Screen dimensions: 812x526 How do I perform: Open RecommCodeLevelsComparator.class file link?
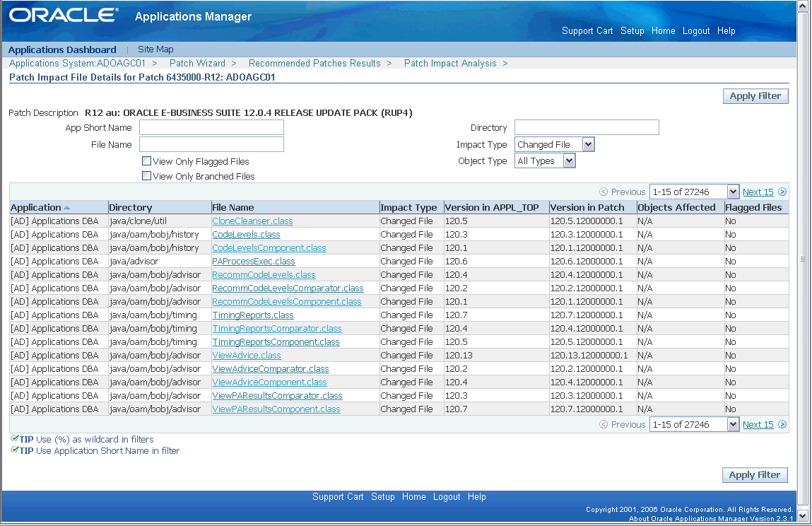point(288,288)
